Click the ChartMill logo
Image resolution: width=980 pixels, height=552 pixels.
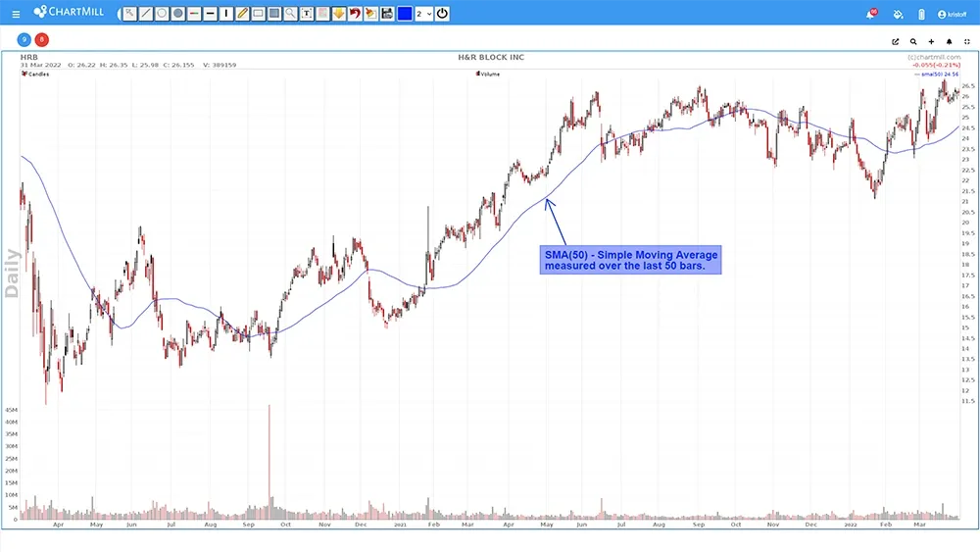point(69,12)
